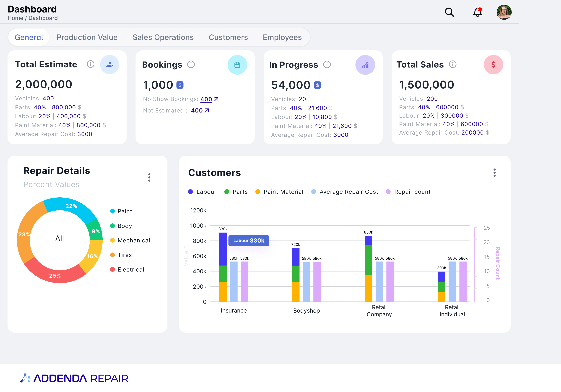Viewport: 561px width, 392px height.
Task: Click info icon beside Bookings title
Action: pos(191,65)
